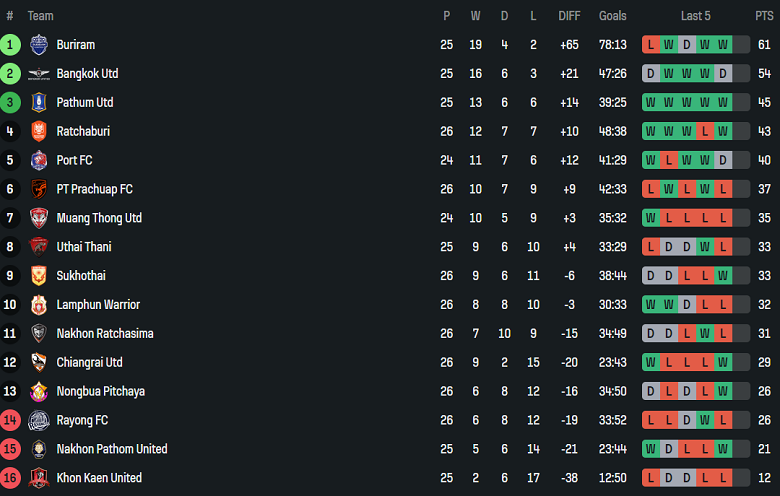Click Buriram's first loss result badge
This screenshot has width=780, height=496.
click(651, 45)
